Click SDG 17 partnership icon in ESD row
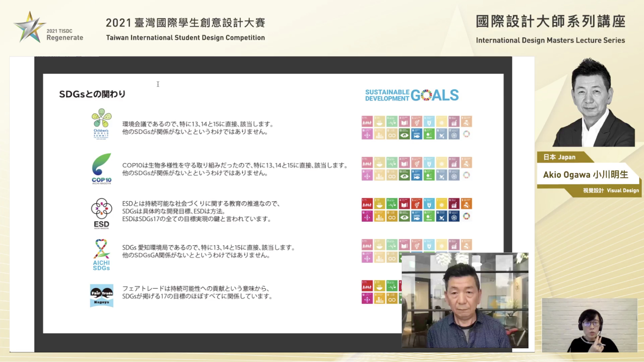The height and width of the screenshot is (362, 644). 454,216
